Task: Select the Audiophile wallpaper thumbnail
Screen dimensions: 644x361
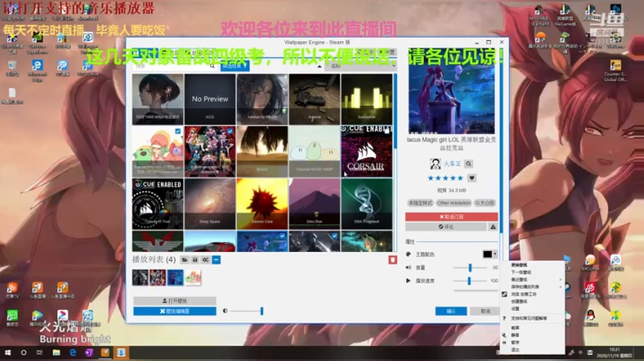Action: [x=367, y=99]
